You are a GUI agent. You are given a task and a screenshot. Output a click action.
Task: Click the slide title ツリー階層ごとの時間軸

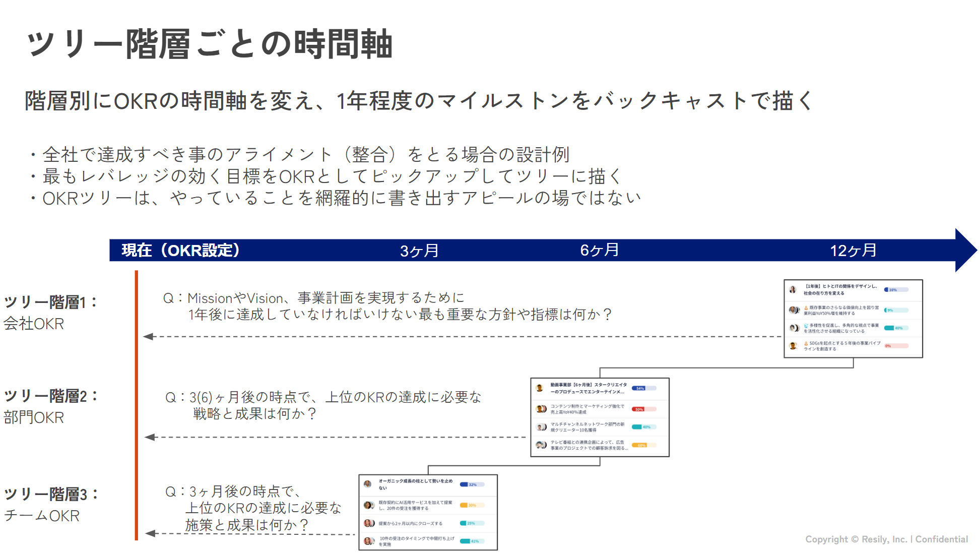[210, 44]
